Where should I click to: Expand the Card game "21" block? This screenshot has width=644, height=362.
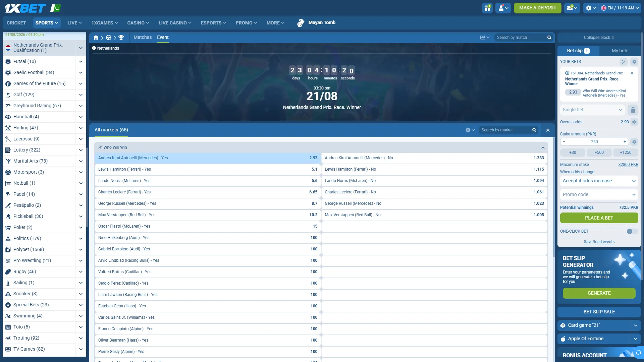tap(635, 325)
